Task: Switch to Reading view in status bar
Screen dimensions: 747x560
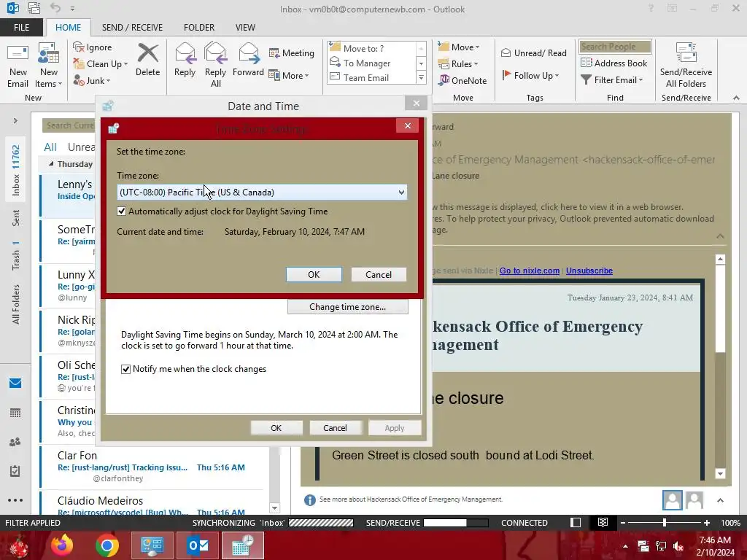Action: click(x=603, y=522)
